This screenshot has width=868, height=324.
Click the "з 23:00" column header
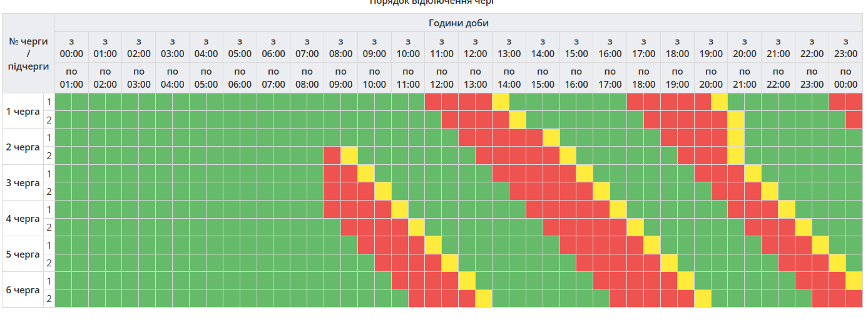point(845,47)
